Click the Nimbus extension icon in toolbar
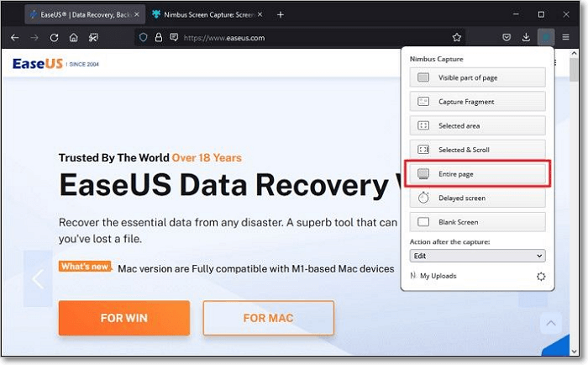Image resolution: width=588 pixels, height=365 pixels. (x=547, y=37)
